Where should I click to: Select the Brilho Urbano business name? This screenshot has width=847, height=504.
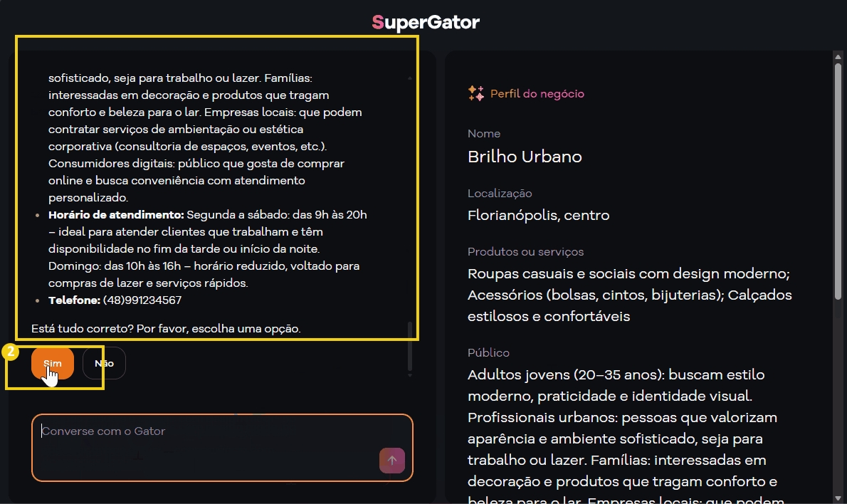pyautogui.click(x=525, y=157)
